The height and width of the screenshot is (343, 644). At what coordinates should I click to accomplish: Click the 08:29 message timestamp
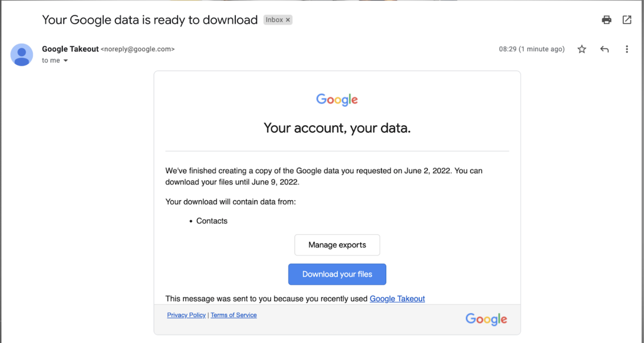(x=531, y=49)
